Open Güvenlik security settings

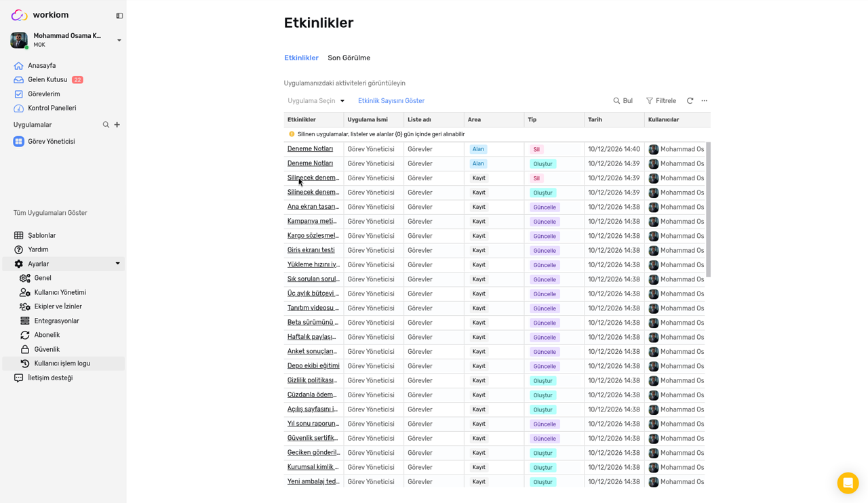(x=47, y=350)
